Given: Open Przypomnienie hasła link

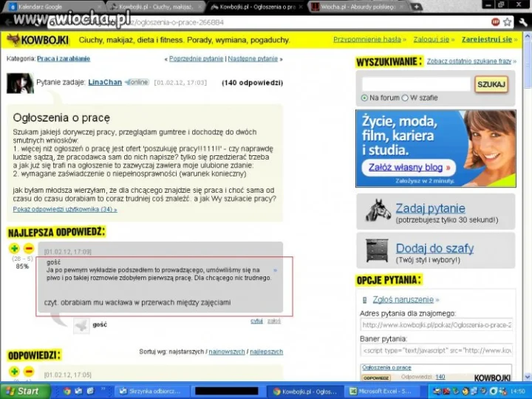Looking at the screenshot, I should (366, 40).
